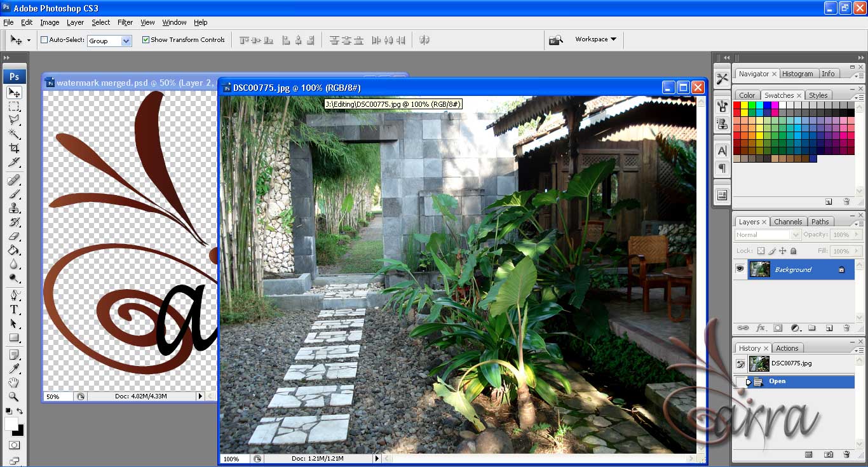
Task: Open the Create New Layer icon in Layers panel
Action: 829,328
